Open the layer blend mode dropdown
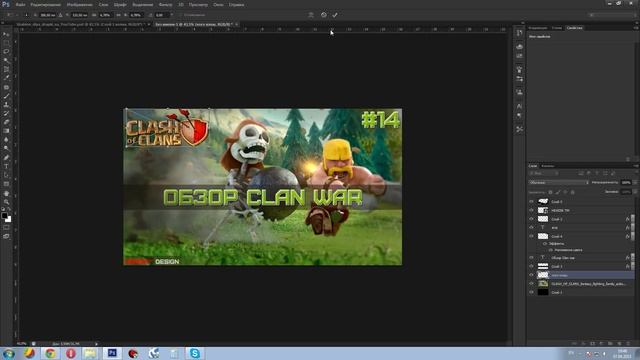This screenshot has width=640, height=360. tap(559, 182)
